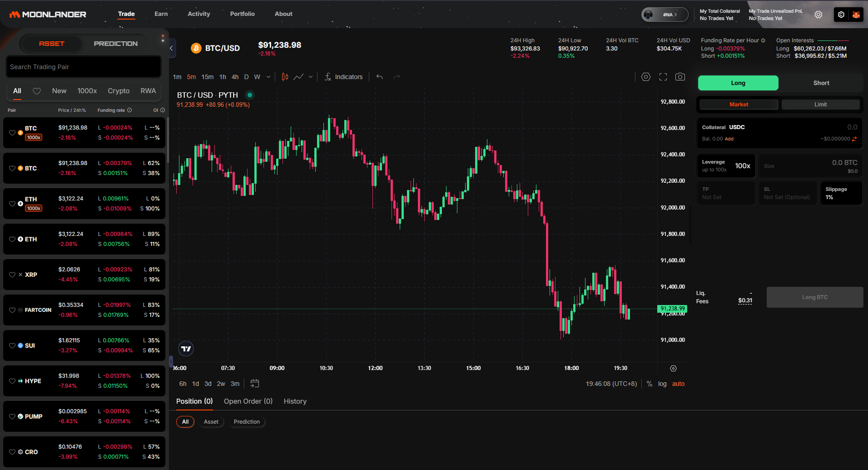Select the candlestick chart type icon

285,77
